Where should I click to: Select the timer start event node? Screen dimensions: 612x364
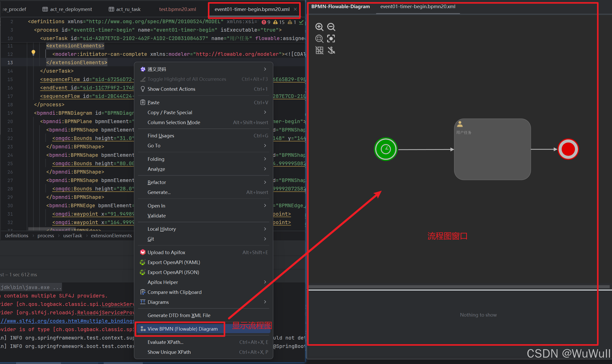pyautogui.click(x=386, y=149)
